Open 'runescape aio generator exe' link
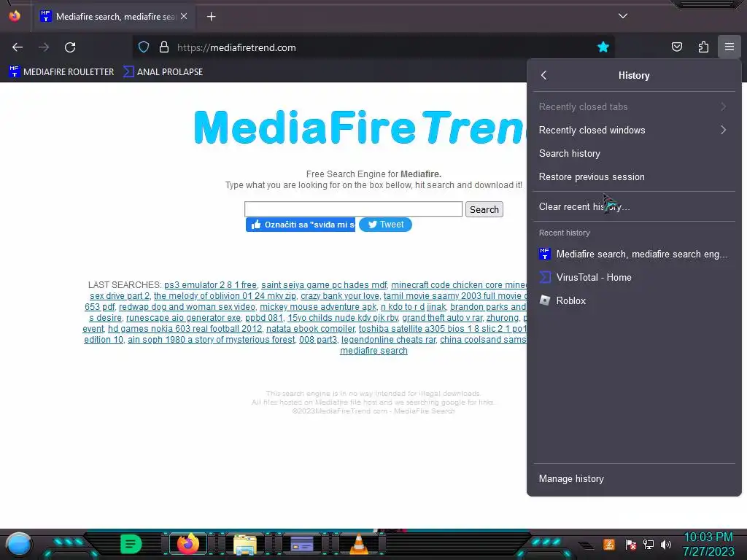747x560 pixels. pos(183,318)
